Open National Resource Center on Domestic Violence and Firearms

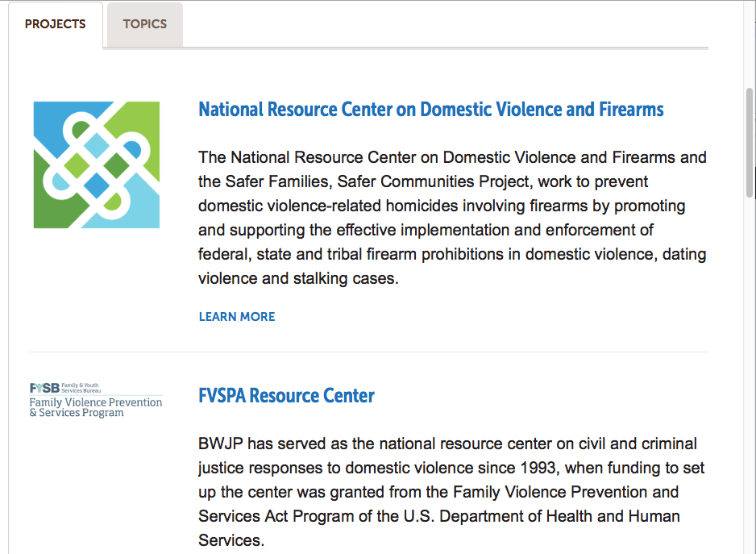431,110
